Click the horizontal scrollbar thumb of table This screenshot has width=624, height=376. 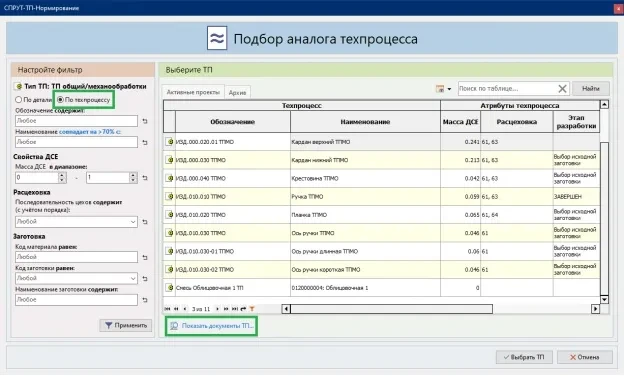tap(391, 309)
